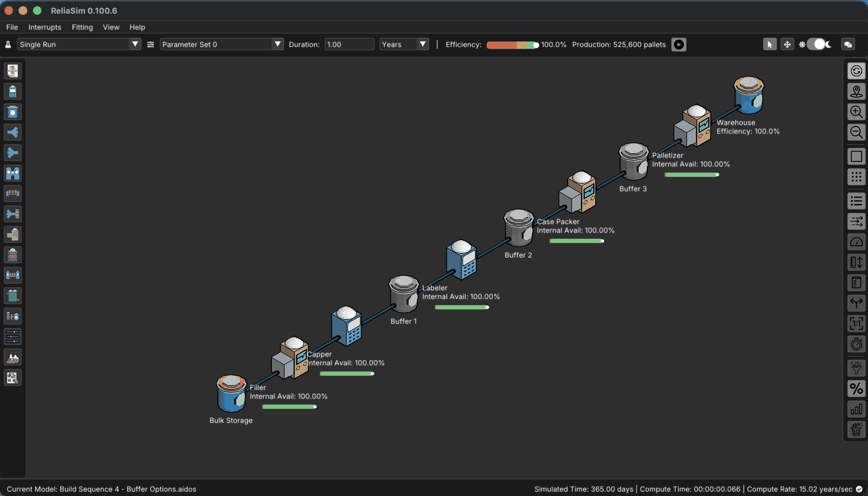Image resolution: width=868 pixels, height=496 pixels.
Task: Select the flowchart diagram tool in left palette
Action: pos(13,71)
